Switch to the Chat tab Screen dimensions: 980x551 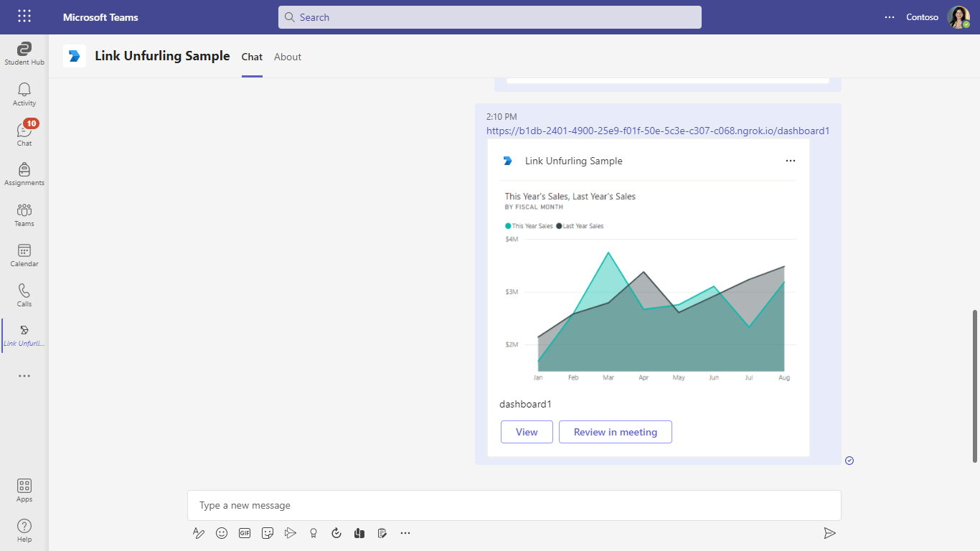(x=252, y=57)
